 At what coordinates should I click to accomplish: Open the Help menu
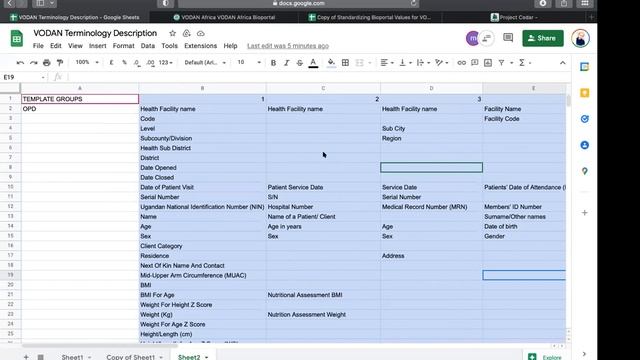[x=230, y=46]
